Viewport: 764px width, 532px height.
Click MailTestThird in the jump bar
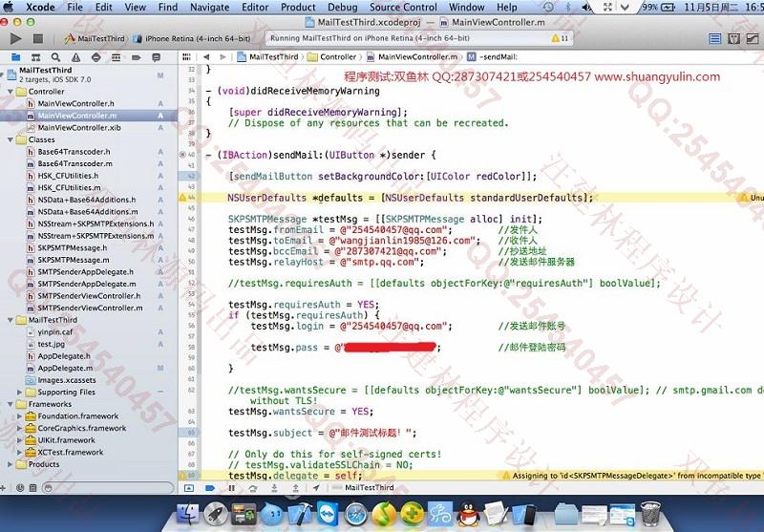point(267,57)
